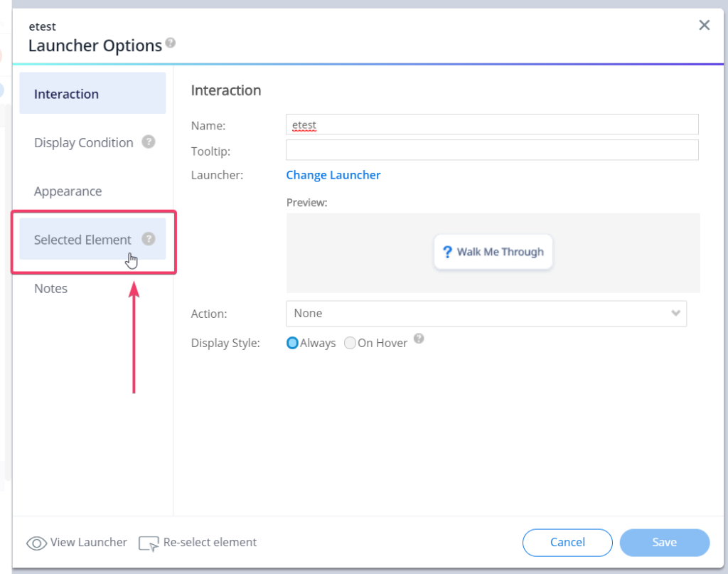The image size is (728, 574).
Task: Open the help tooltip for Display Condition
Action: [149, 142]
